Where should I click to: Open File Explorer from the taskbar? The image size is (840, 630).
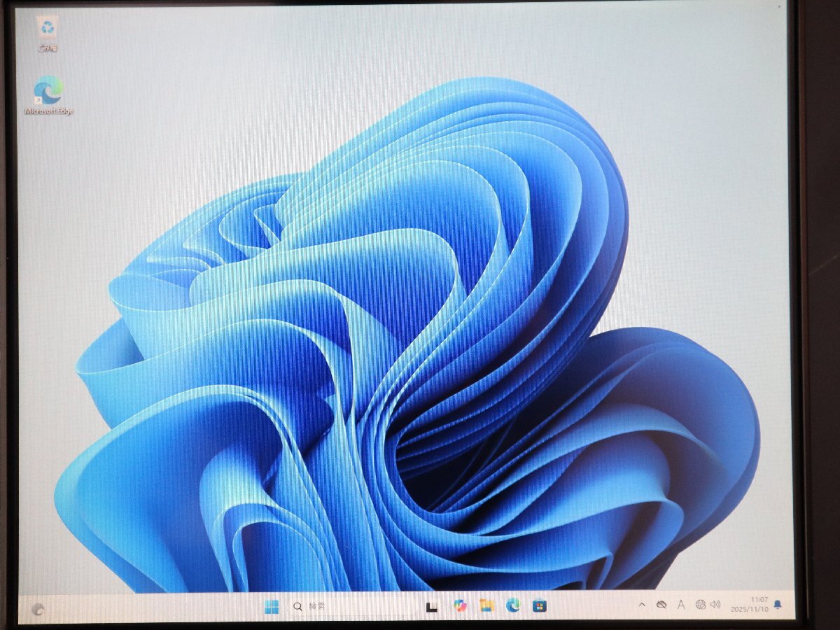coord(486,605)
